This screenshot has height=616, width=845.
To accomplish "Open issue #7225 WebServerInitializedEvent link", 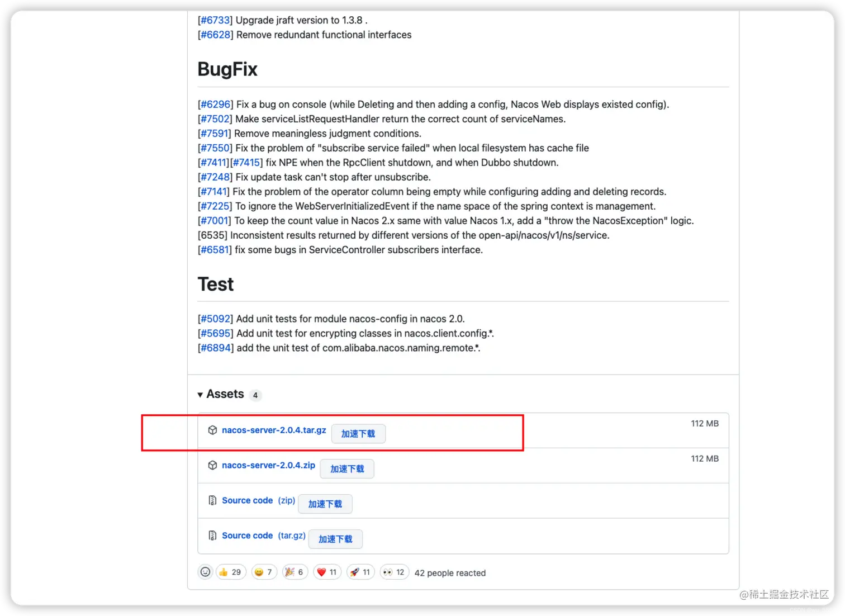I will pos(215,206).
